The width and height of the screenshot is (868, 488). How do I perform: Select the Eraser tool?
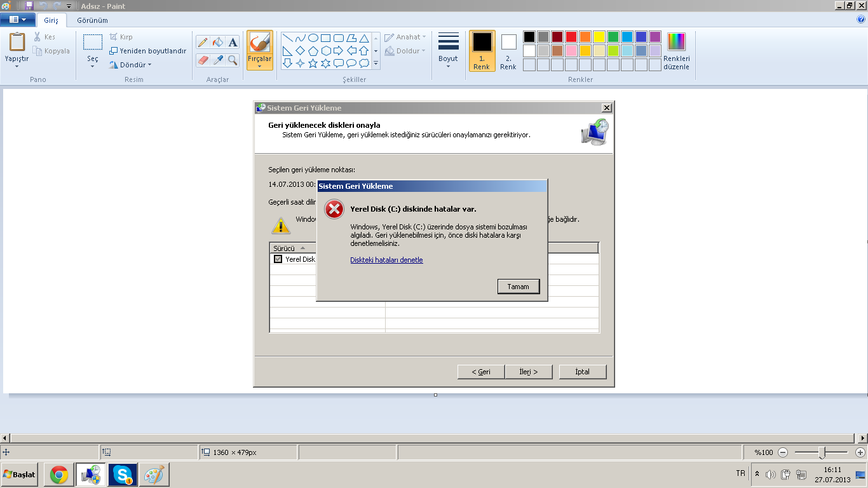tap(203, 60)
